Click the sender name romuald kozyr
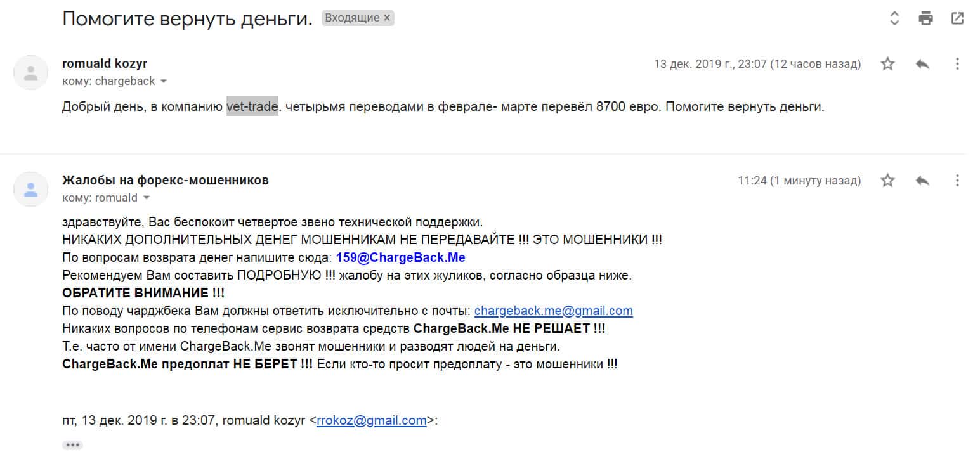Viewport: 980px width, 471px height. (105, 63)
